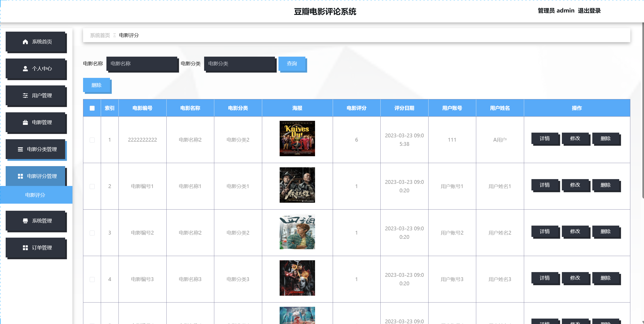Click 系统首页 in the breadcrumb
644x324 pixels.
point(100,35)
